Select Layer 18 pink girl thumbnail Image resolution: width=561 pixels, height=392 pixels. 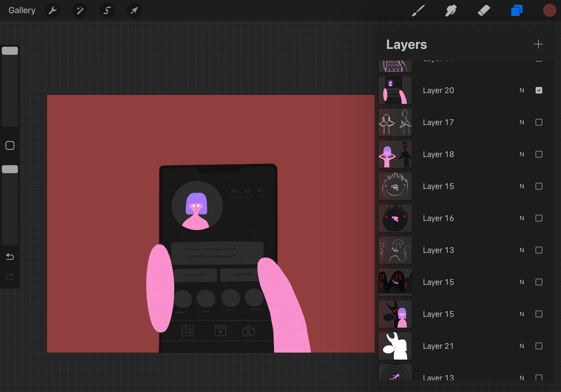pos(395,154)
